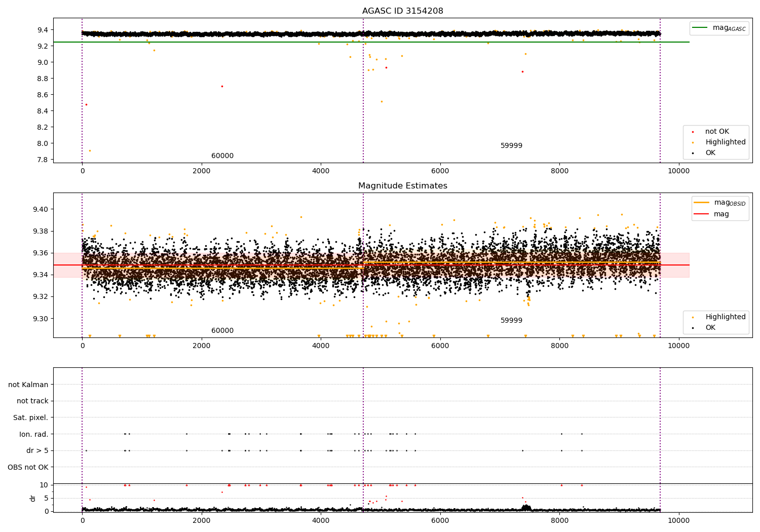
Task: Click the '5' tick on the dr axis
Action: [47, 498]
